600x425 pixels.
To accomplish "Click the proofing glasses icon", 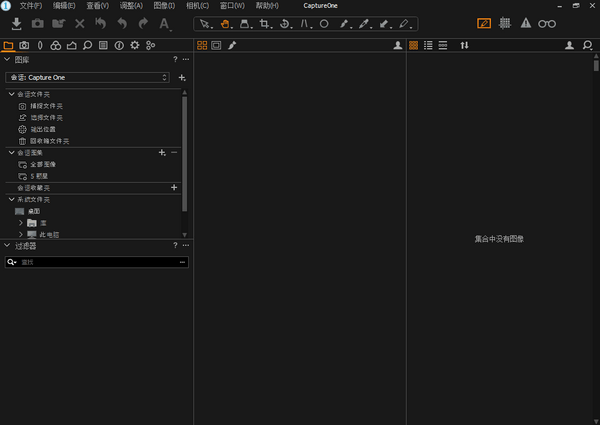I will (546, 23).
